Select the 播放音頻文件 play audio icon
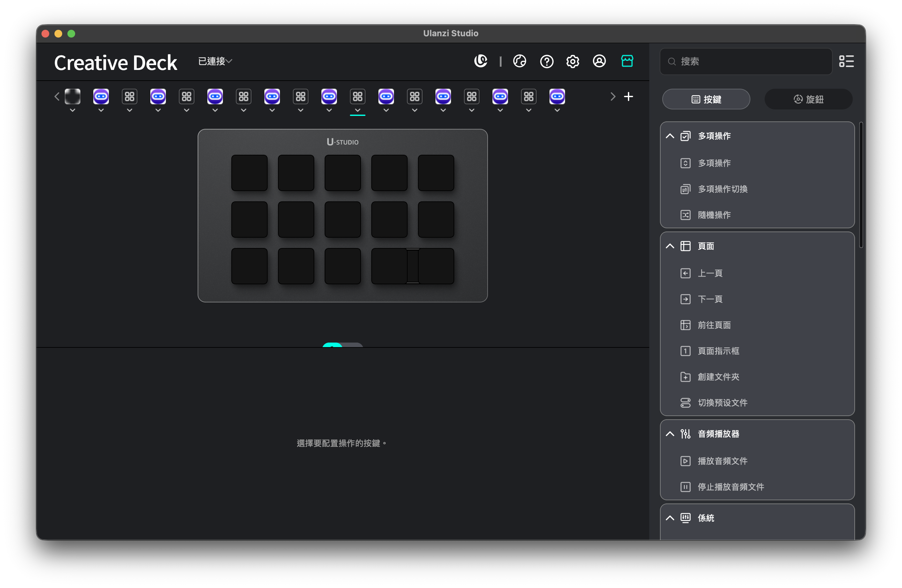The width and height of the screenshot is (902, 588). click(x=685, y=461)
